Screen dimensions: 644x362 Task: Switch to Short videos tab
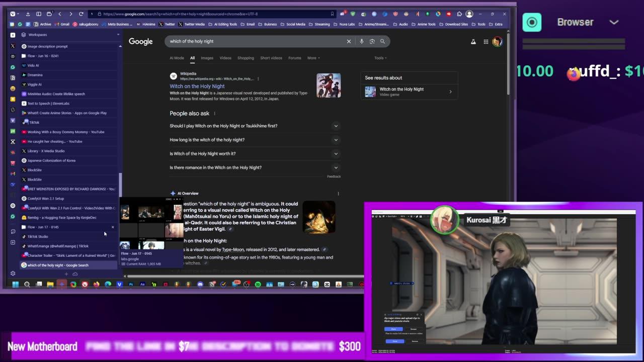click(271, 58)
